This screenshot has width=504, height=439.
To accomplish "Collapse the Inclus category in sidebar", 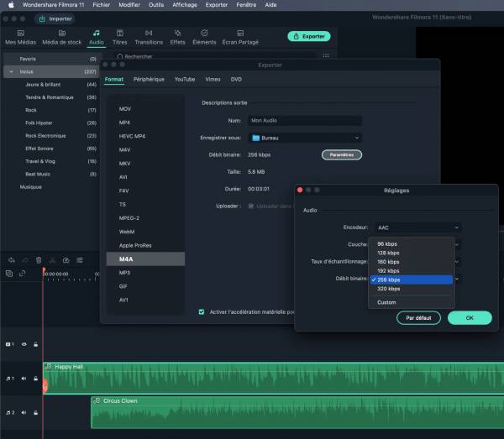I will [10, 72].
